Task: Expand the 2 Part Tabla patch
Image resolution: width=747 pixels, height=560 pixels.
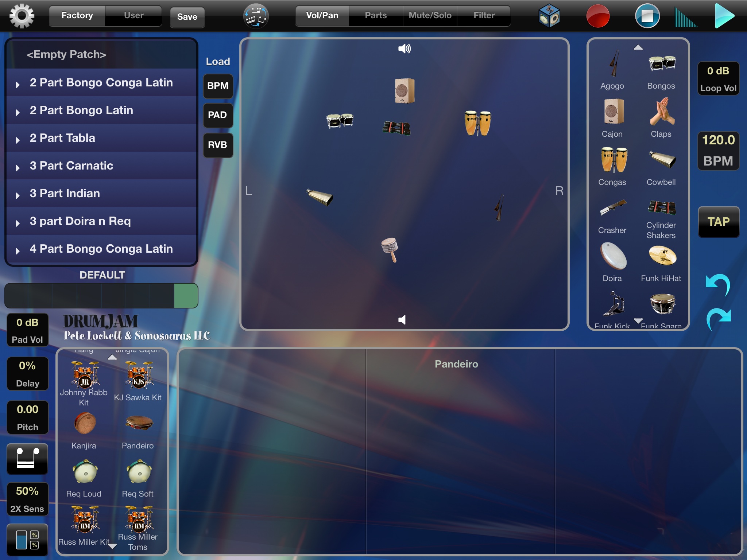Action: 18,140
